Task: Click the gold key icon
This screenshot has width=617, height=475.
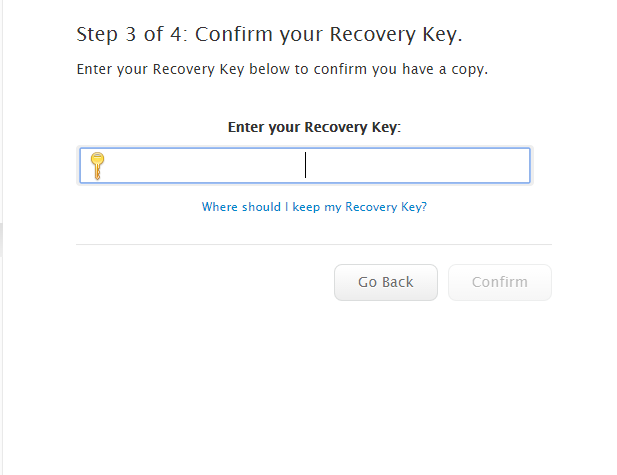Action: (x=97, y=166)
